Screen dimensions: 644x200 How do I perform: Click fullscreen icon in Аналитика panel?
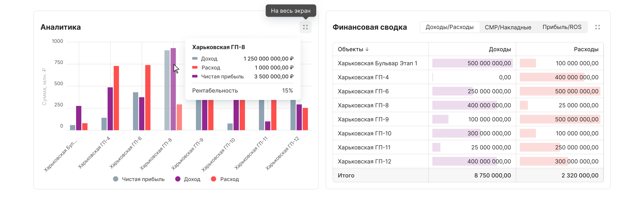click(x=305, y=27)
